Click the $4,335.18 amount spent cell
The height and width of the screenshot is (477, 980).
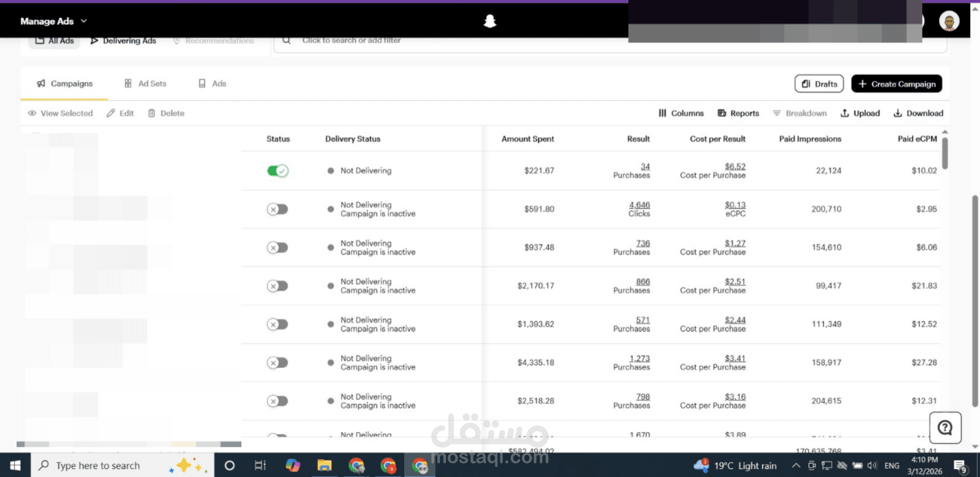535,363
